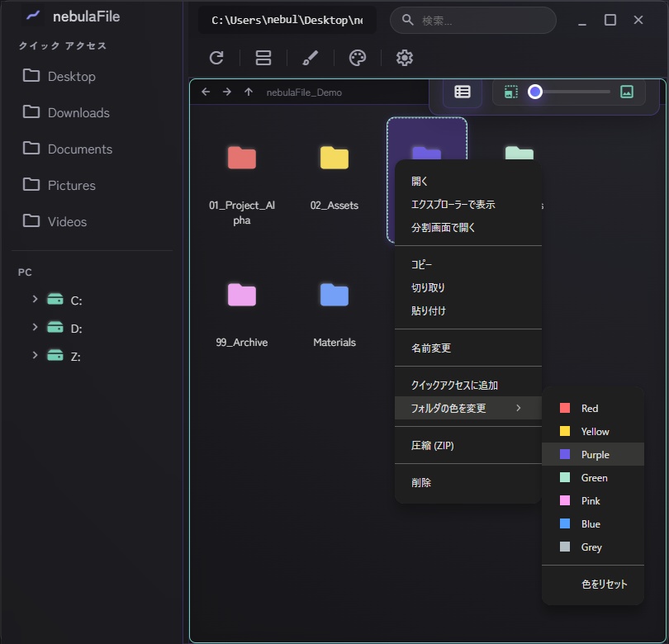
Task: Select 分割画面で開く menu item
Action: click(468, 227)
